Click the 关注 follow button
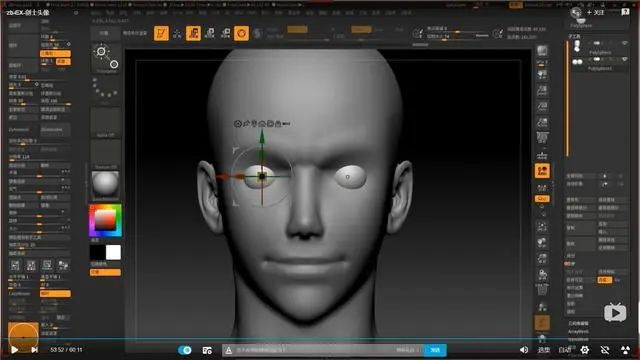Viewport: 640px width, 360px height. point(596,12)
